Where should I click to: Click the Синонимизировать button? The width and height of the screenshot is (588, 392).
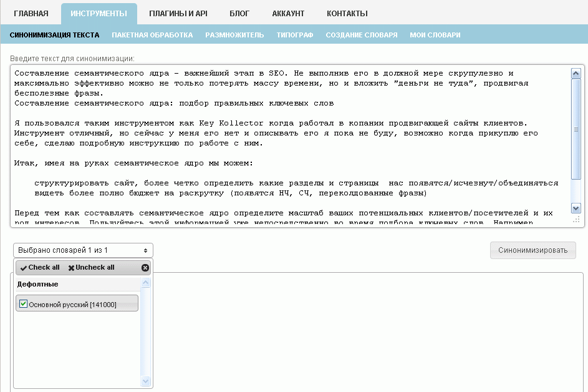[x=533, y=250]
